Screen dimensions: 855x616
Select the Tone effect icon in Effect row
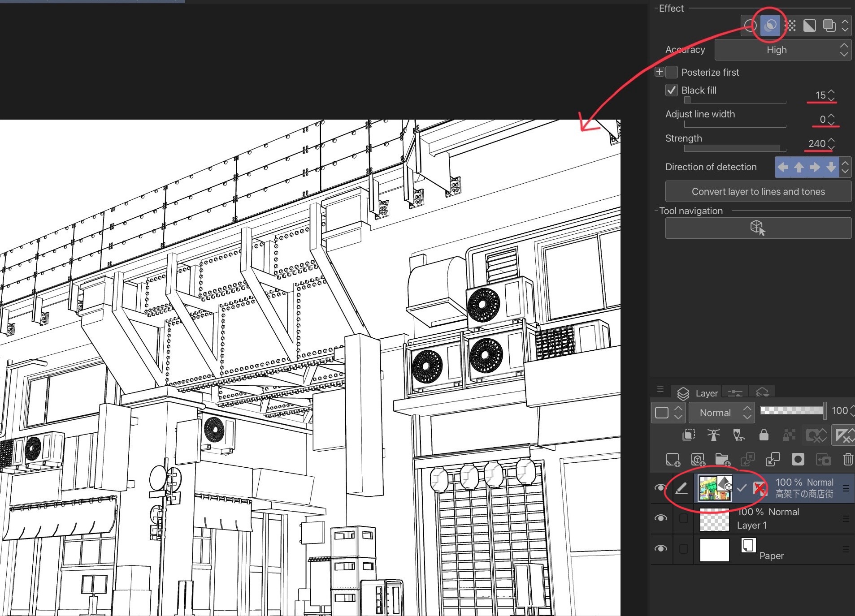[x=791, y=26]
